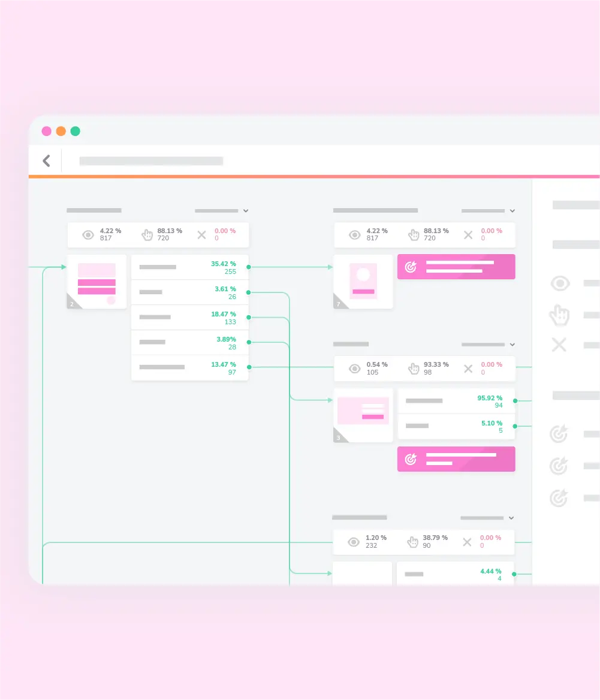Click bottom target goal icon in sidebar

[x=559, y=497]
